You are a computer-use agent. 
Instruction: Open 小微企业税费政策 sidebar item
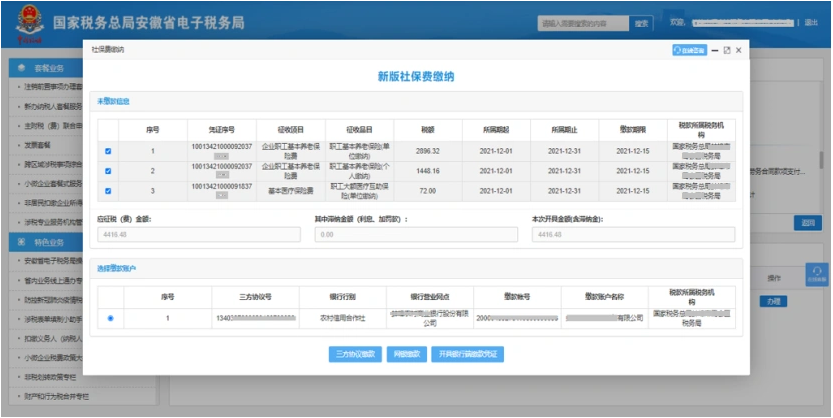click(53, 357)
